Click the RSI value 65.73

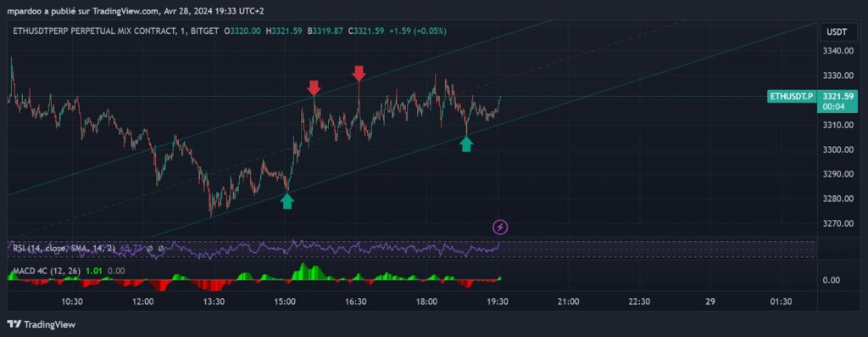[x=131, y=249]
